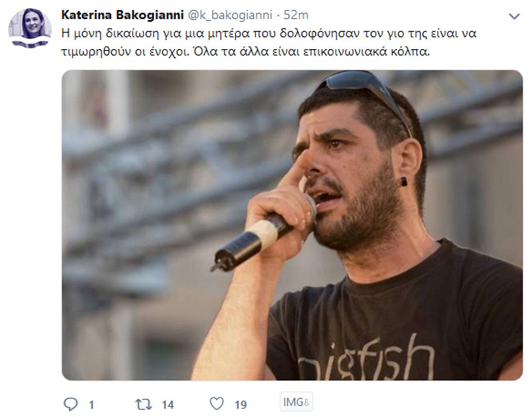Click the first line of the tweet text

pyautogui.click(x=269, y=33)
